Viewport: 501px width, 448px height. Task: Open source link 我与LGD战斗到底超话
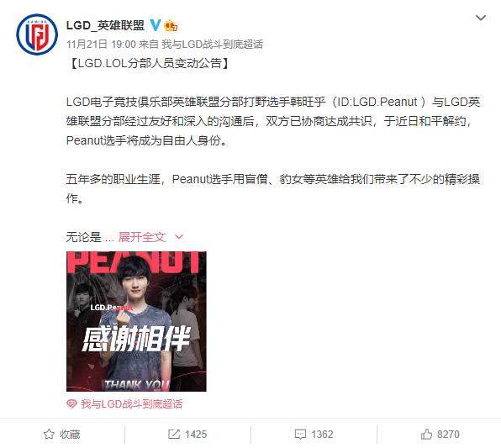pos(212,44)
